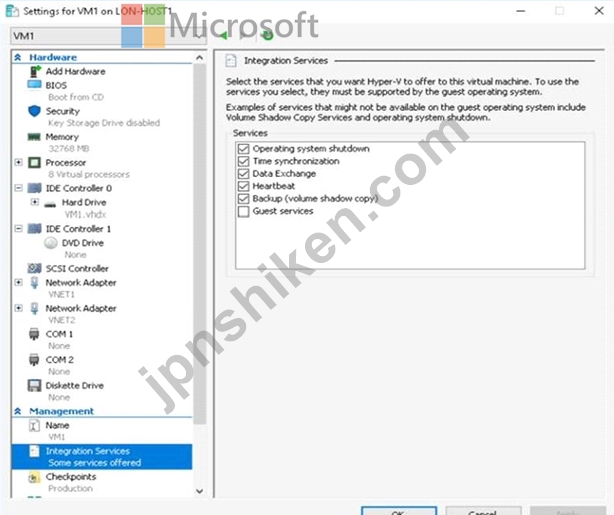
Task: Click the OK button
Action: (399, 511)
